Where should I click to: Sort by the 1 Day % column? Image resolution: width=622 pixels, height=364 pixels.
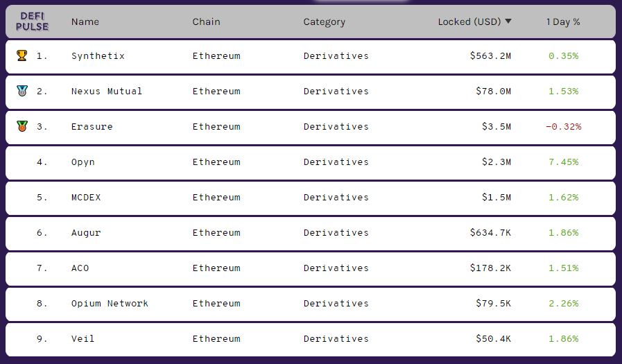[x=563, y=21]
